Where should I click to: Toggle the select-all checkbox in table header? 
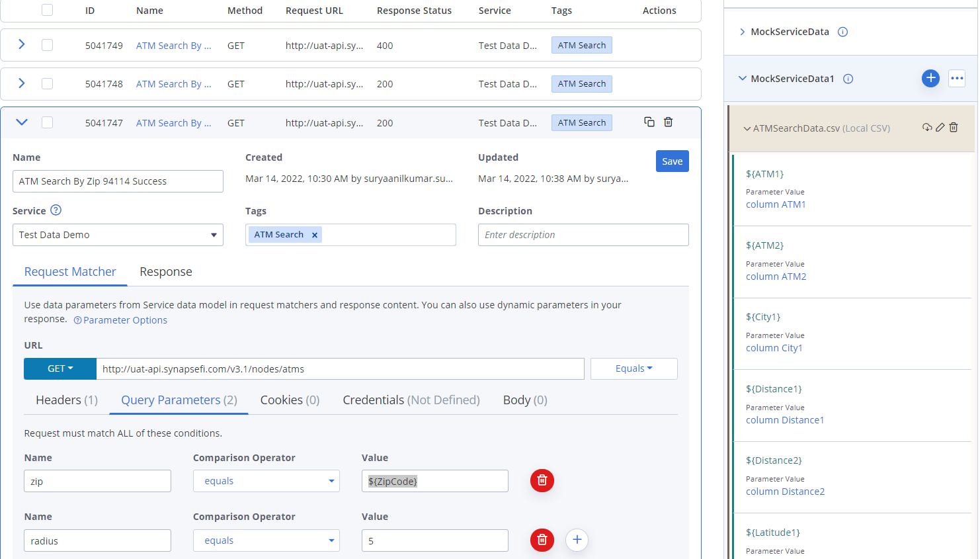point(47,10)
